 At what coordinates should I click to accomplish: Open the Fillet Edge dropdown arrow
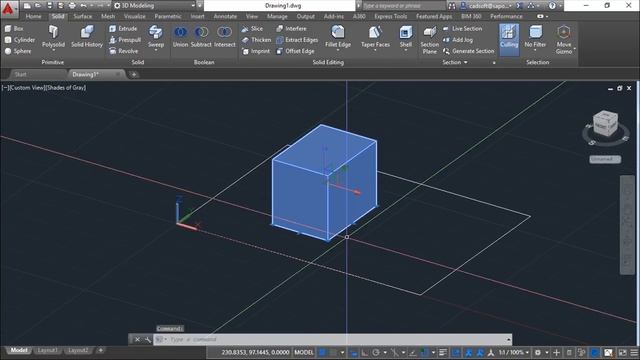click(338, 51)
